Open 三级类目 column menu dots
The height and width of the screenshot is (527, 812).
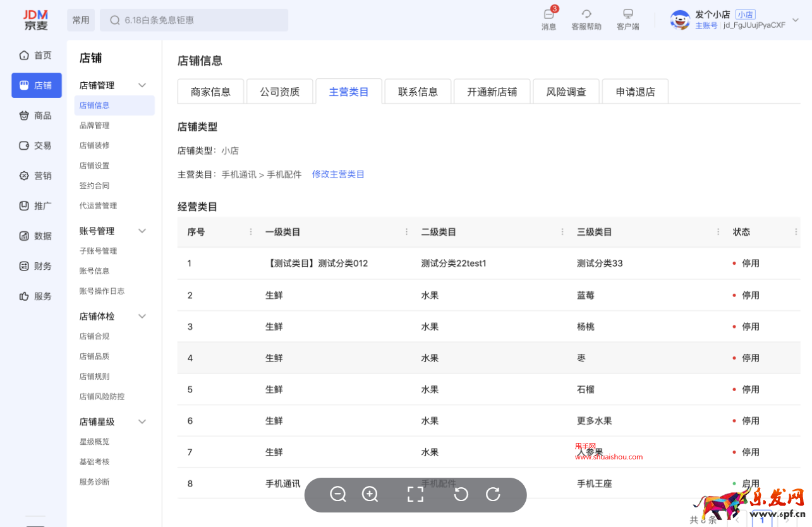[x=718, y=232]
